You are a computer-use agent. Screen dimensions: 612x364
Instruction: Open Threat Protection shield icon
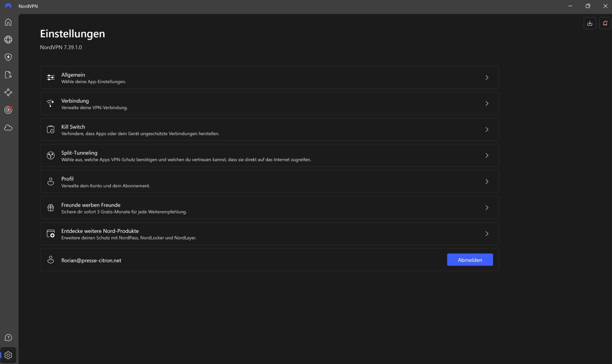[8, 57]
